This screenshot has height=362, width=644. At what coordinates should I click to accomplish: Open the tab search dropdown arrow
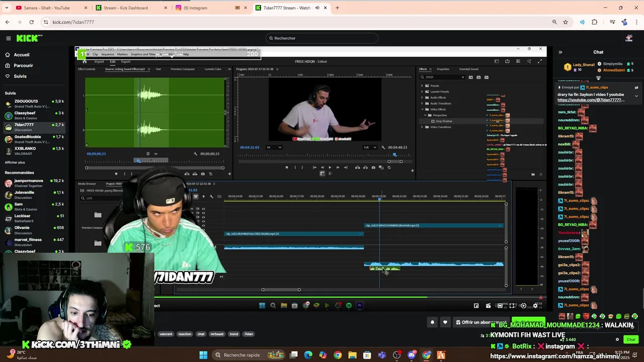point(6,8)
